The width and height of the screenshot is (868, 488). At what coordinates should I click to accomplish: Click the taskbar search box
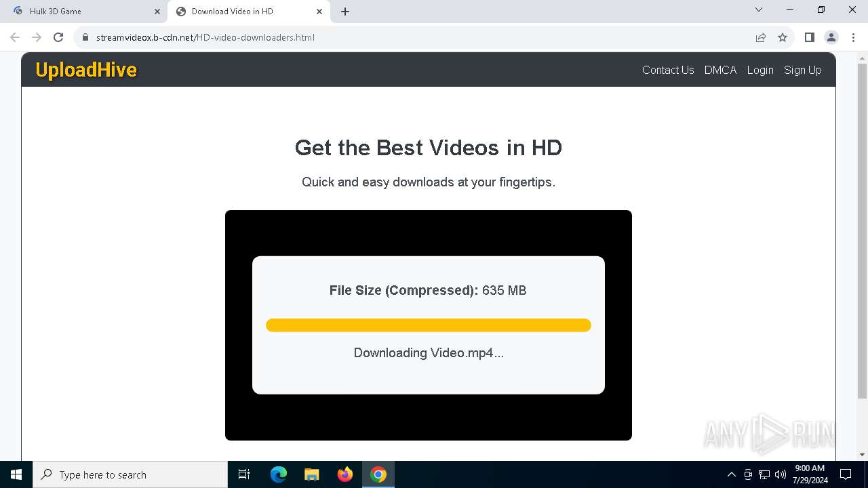point(130,474)
